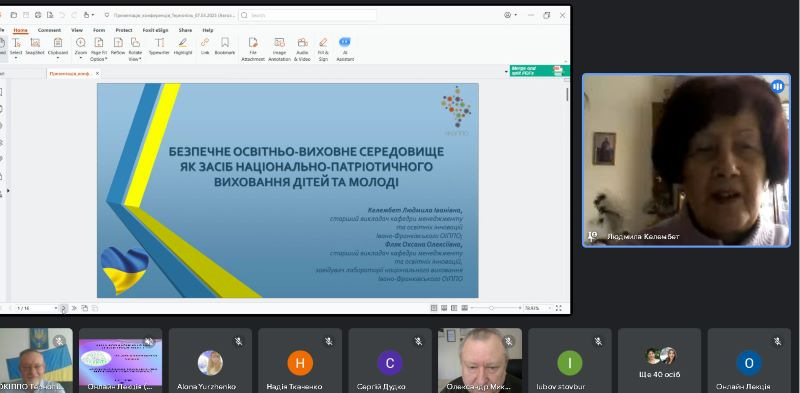Click the Undo arrow in title bar
The image size is (800, 393).
[62, 15]
